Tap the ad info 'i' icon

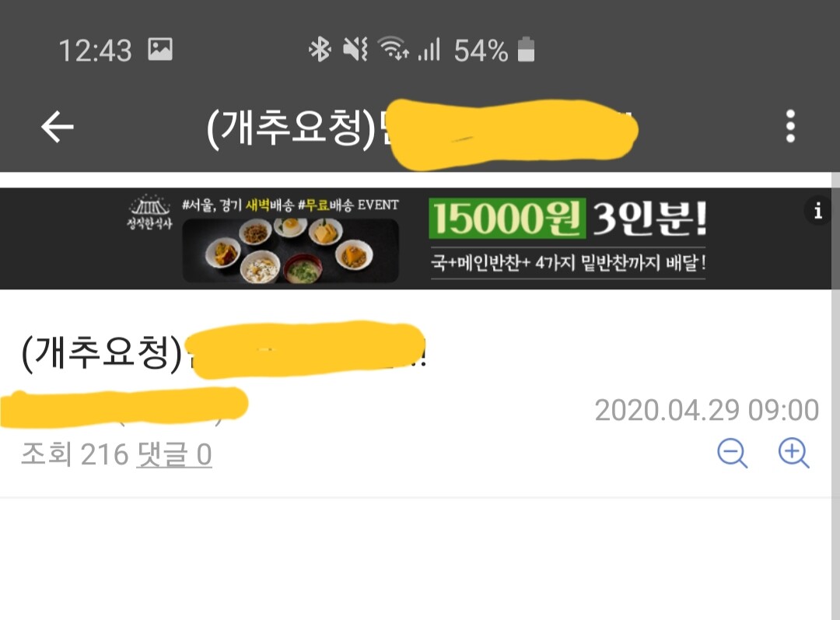point(817,211)
